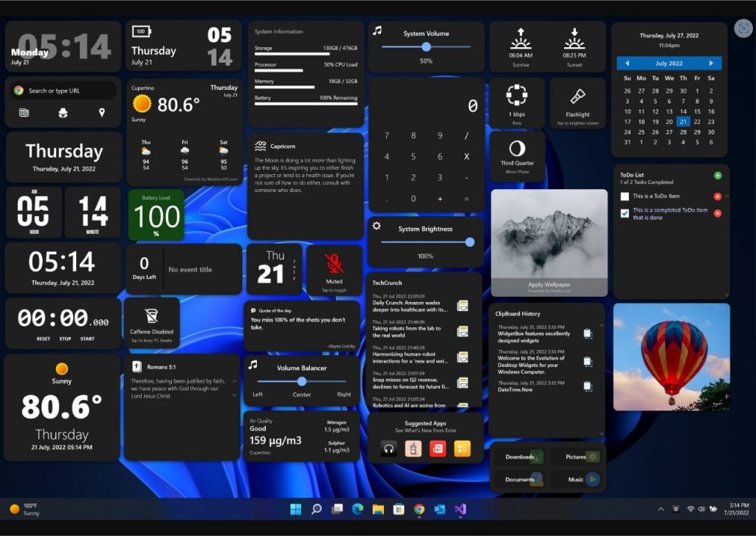
Task: Click the location pin icon in search widget
Action: (x=102, y=113)
